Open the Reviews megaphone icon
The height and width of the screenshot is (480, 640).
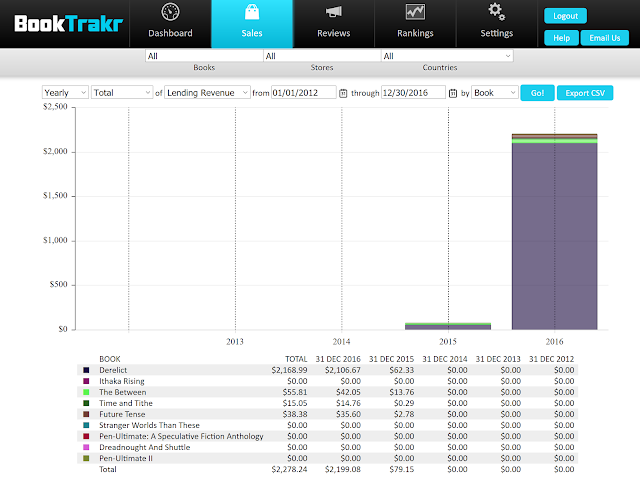[333, 11]
